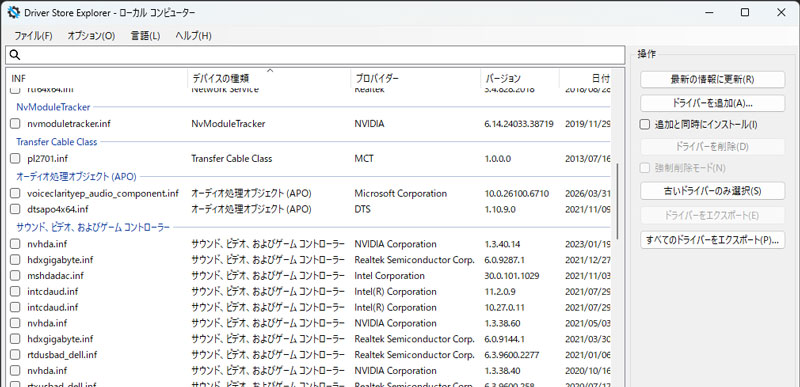
Task: Collapse the NvModuleTracker group
Action: [x=53, y=107]
